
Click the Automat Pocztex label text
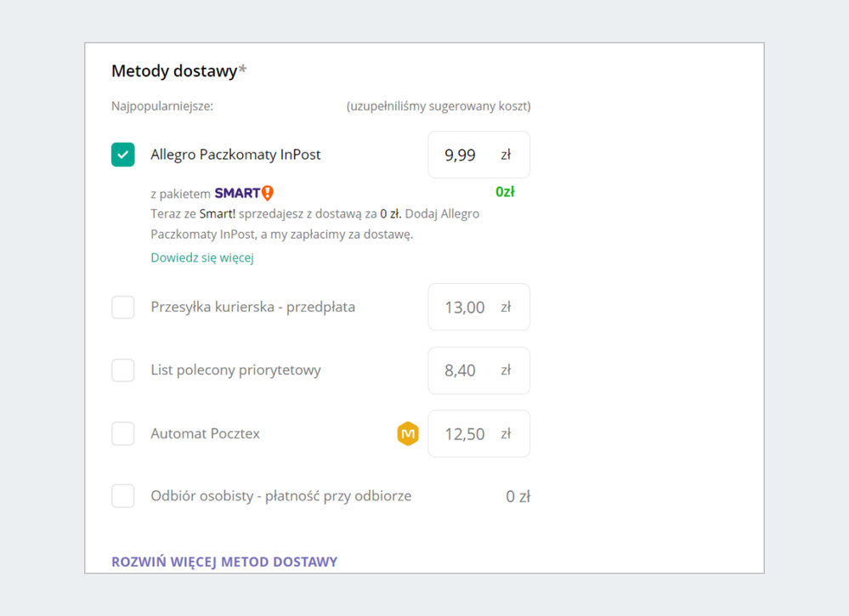(205, 433)
